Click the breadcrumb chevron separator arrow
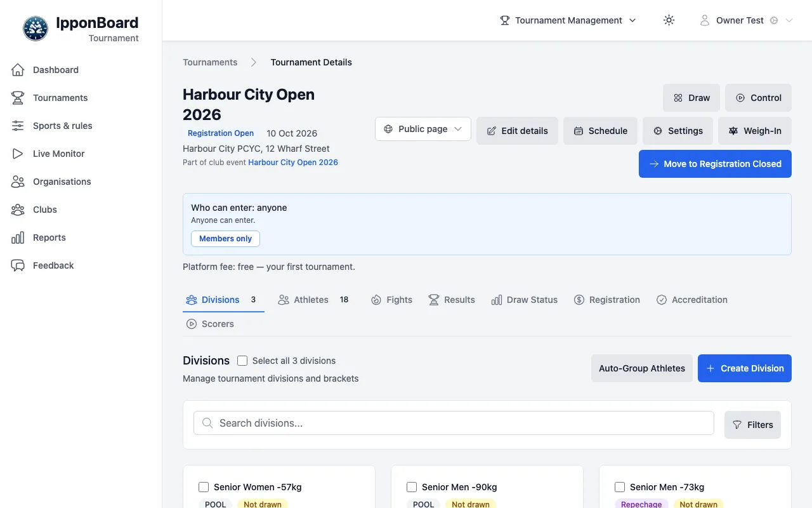 coord(254,62)
